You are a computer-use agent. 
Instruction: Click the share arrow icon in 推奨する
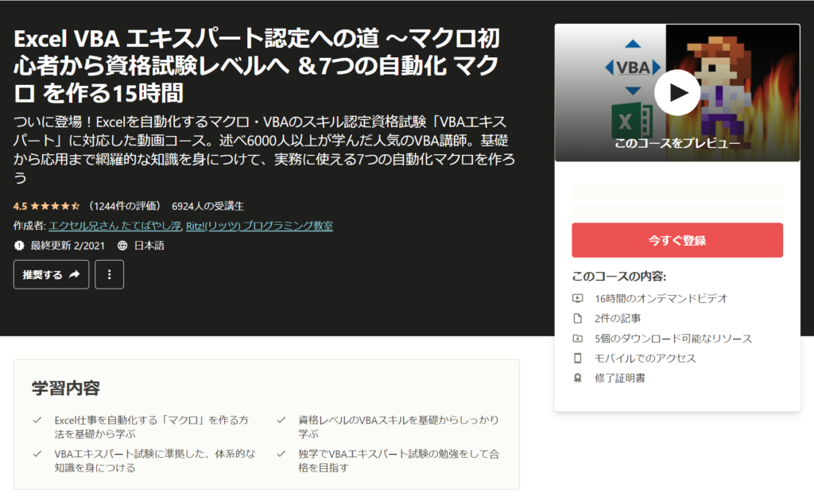point(74,274)
